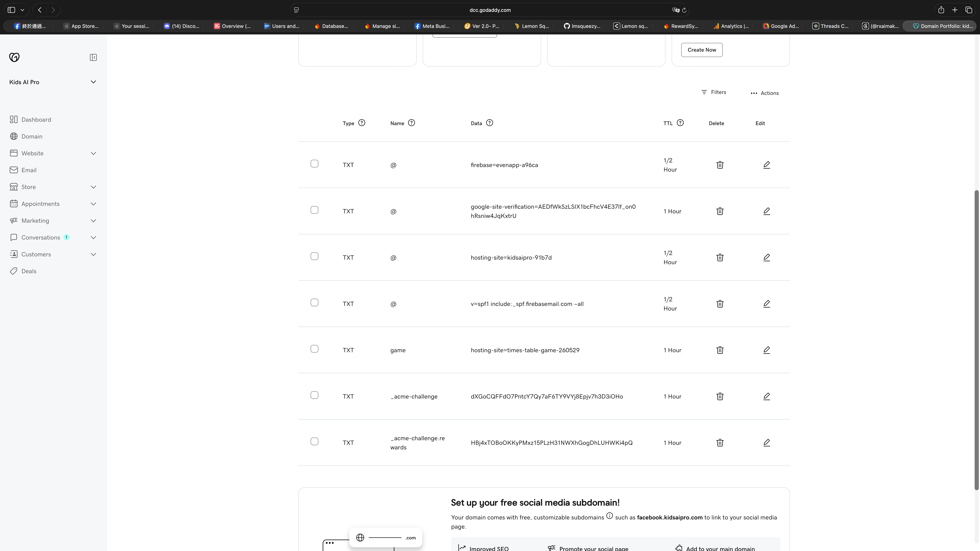Show info about customizable subdomains
Image resolution: width=980 pixels, height=551 pixels.
point(609,516)
